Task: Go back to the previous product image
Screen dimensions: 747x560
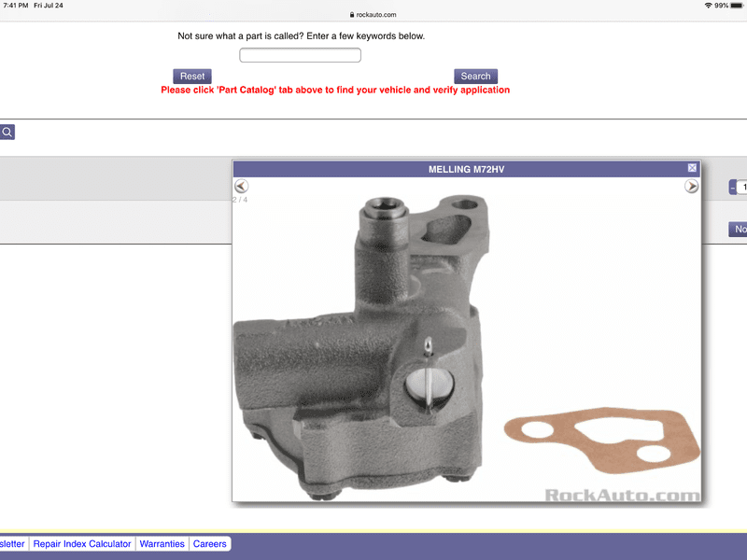Action: (x=241, y=187)
